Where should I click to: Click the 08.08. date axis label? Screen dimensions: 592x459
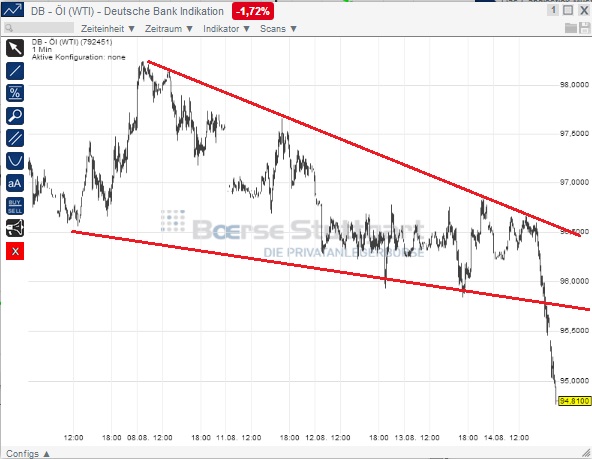(x=137, y=438)
